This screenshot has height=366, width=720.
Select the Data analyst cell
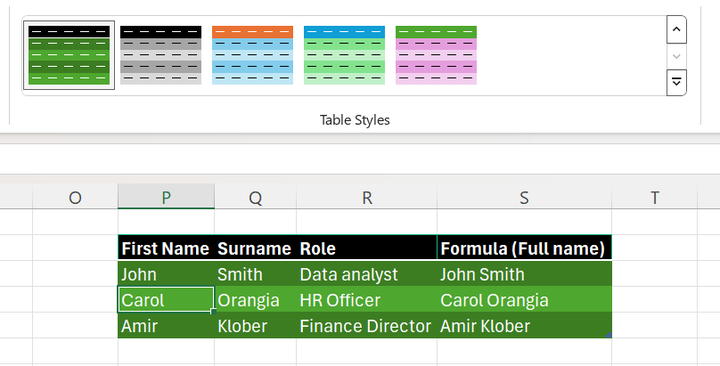coord(367,274)
